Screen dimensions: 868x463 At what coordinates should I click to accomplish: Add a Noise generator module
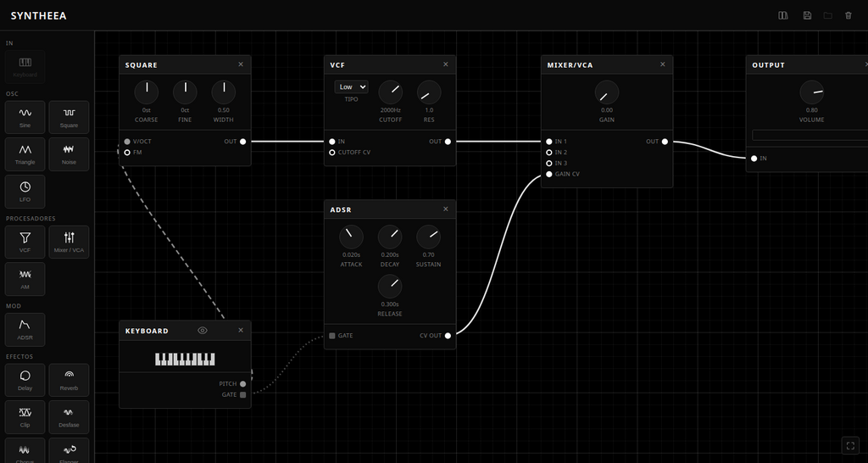click(x=69, y=154)
